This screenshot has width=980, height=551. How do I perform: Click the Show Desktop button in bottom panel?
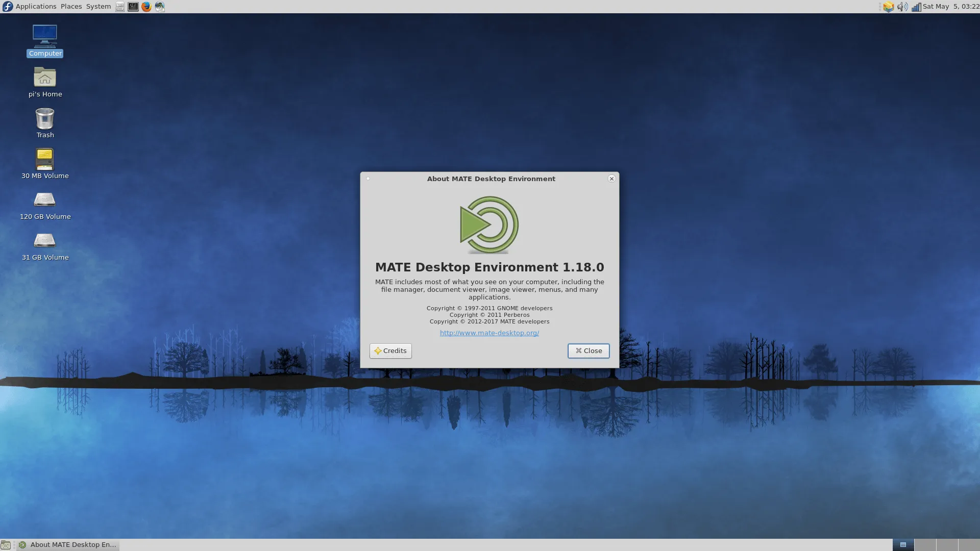click(x=6, y=545)
